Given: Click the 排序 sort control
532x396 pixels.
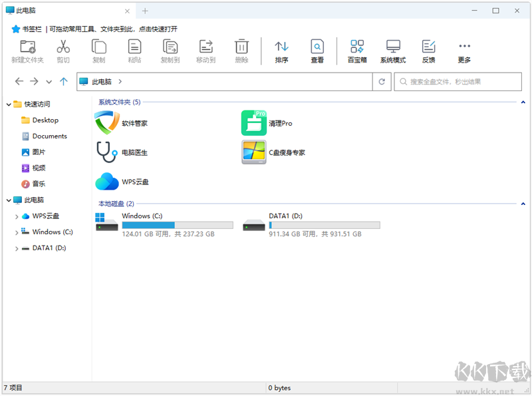Looking at the screenshot, I should 281,50.
